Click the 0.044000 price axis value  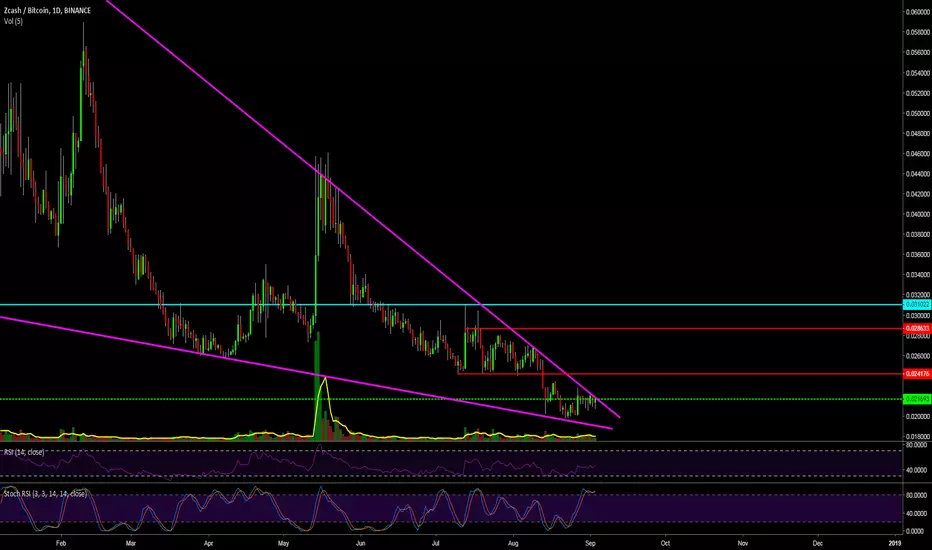point(917,174)
